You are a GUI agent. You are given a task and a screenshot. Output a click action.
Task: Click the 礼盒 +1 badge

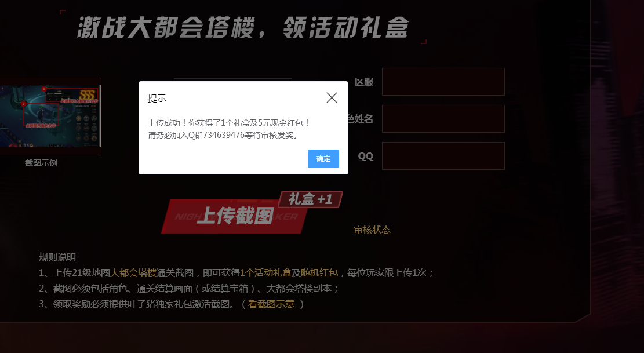click(x=311, y=199)
